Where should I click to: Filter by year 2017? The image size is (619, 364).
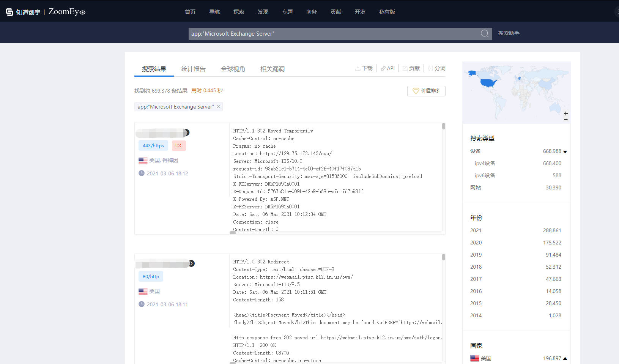[x=476, y=279]
